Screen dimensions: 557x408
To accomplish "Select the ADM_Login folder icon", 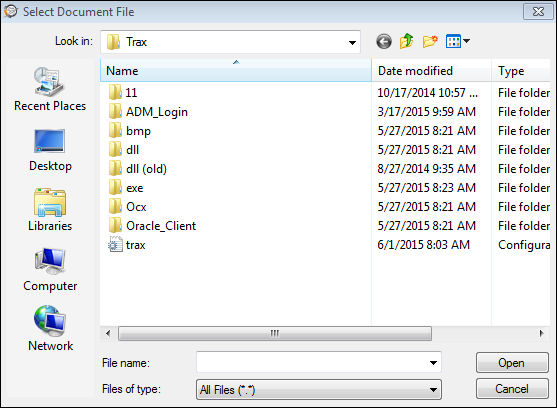I will click(x=115, y=111).
